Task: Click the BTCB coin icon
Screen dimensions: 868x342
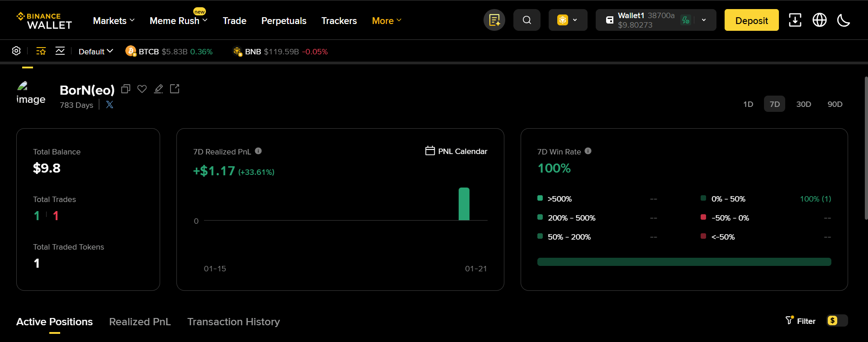Action: point(131,51)
